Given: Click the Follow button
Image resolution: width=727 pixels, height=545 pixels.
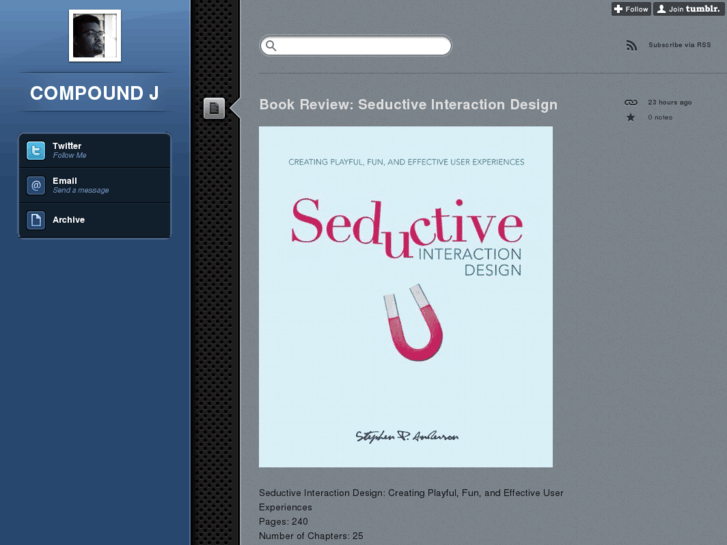Looking at the screenshot, I should [631, 9].
